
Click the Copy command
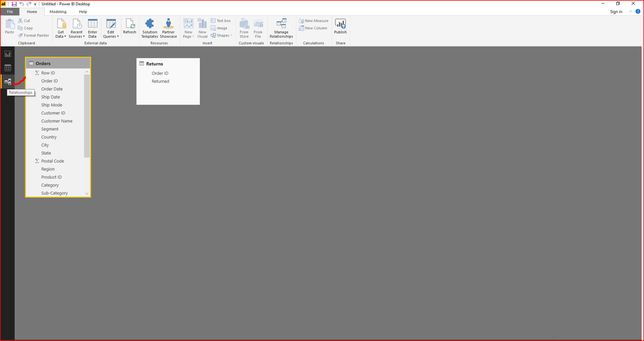click(25, 28)
